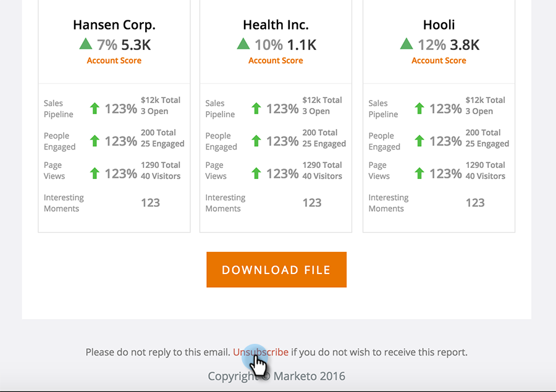Image resolution: width=556 pixels, height=392 pixels.
Task: Open Hansen Corp. Account Score link
Action: coord(114,60)
